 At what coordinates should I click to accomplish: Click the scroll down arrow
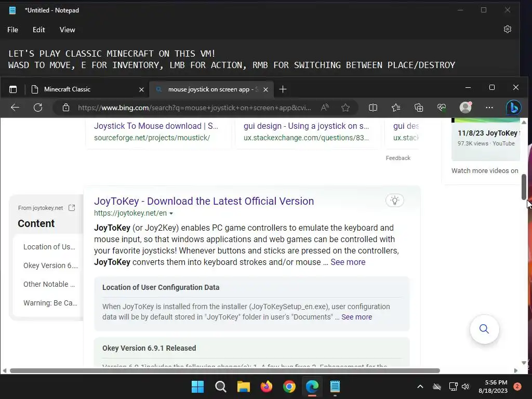pyautogui.click(x=524, y=363)
